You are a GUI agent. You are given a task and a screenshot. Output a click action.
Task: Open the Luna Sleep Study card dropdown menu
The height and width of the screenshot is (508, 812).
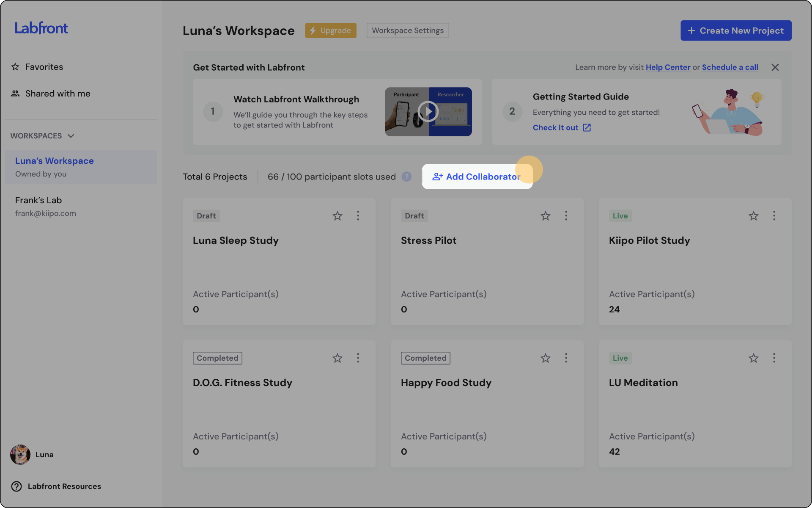(358, 215)
